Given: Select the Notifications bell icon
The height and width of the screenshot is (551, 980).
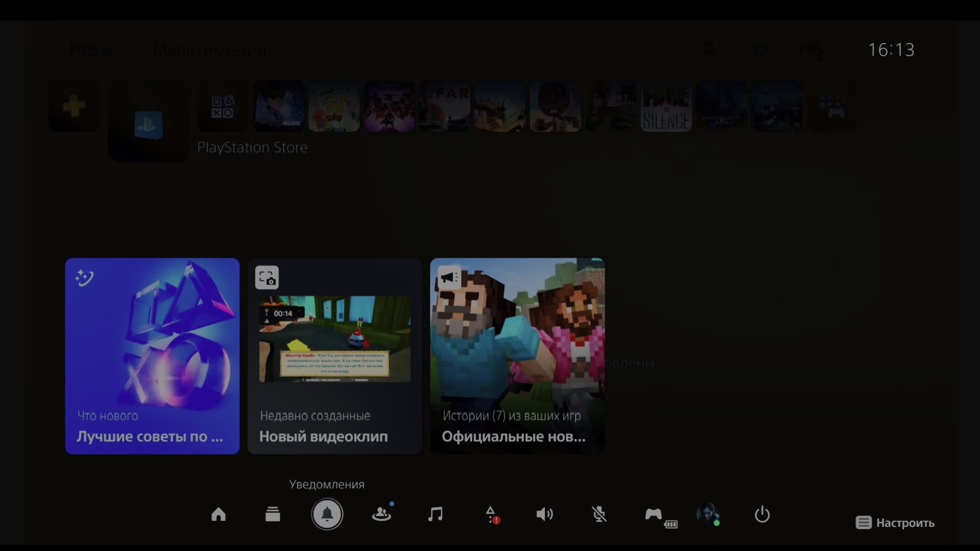Looking at the screenshot, I should coord(327,514).
